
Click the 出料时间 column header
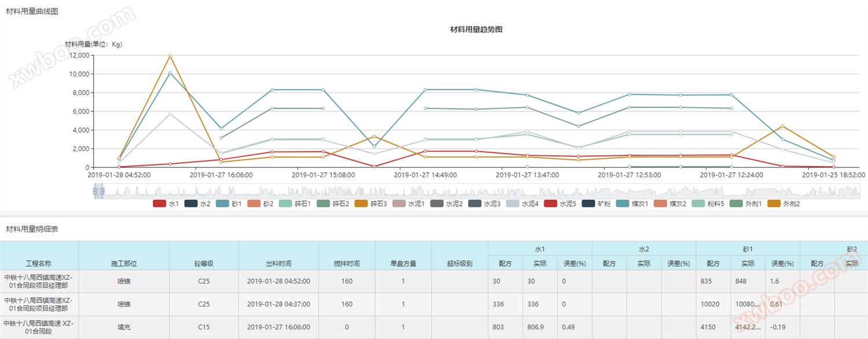point(278,263)
